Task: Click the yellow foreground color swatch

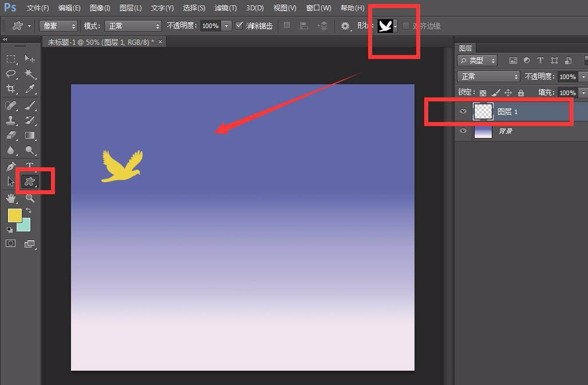Action: (x=15, y=215)
